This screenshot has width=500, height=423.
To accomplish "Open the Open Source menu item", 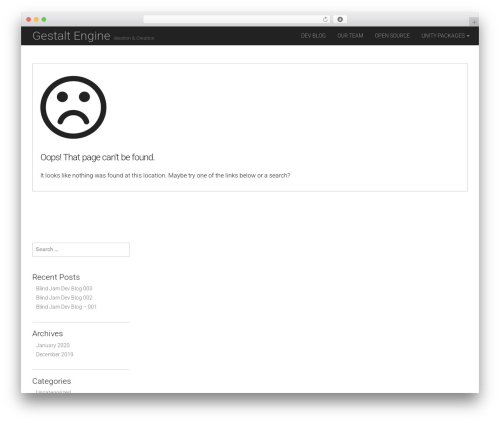I will pyautogui.click(x=392, y=36).
